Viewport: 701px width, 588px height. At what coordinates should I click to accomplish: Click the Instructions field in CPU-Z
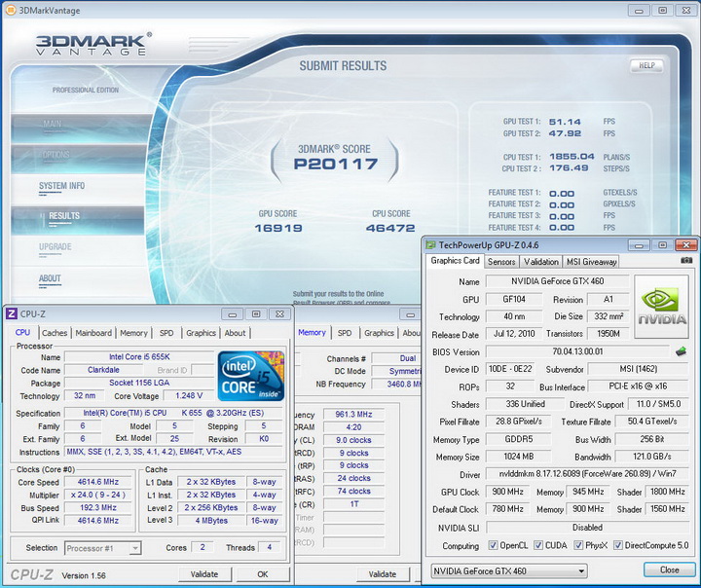click(x=173, y=452)
